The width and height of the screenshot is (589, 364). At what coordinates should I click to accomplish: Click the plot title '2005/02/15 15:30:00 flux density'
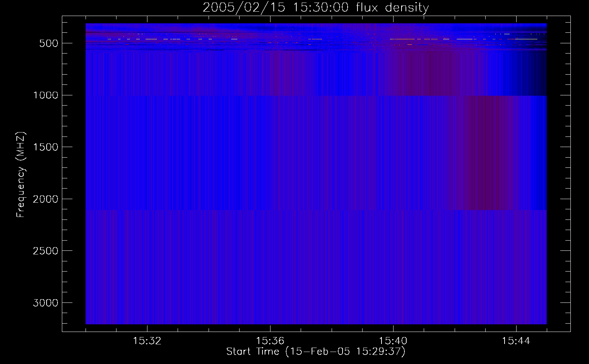pyautogui.click(x=316, y=8)
